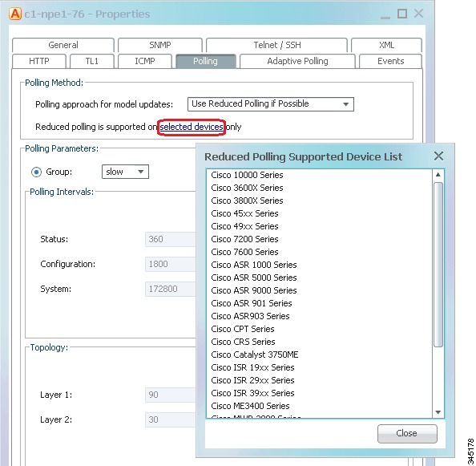Open the SNMP tab
Viewport: 476px width, 466px height.
coord(160,45)
